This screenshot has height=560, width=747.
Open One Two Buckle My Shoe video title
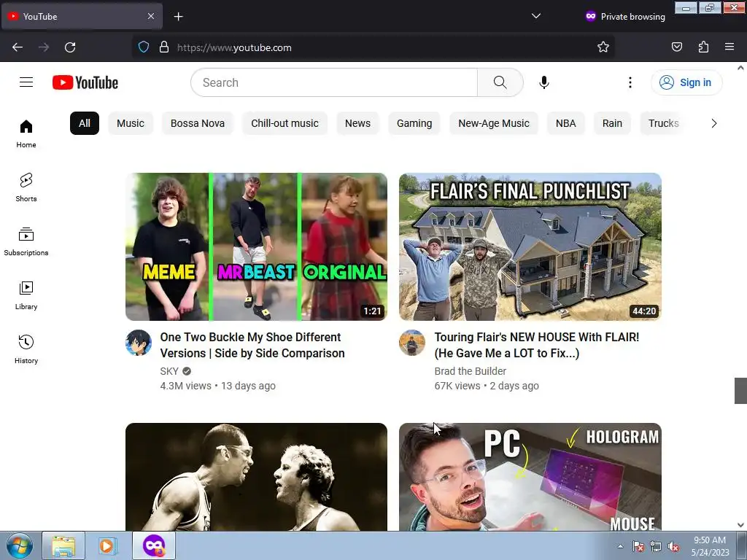[252, 345]
